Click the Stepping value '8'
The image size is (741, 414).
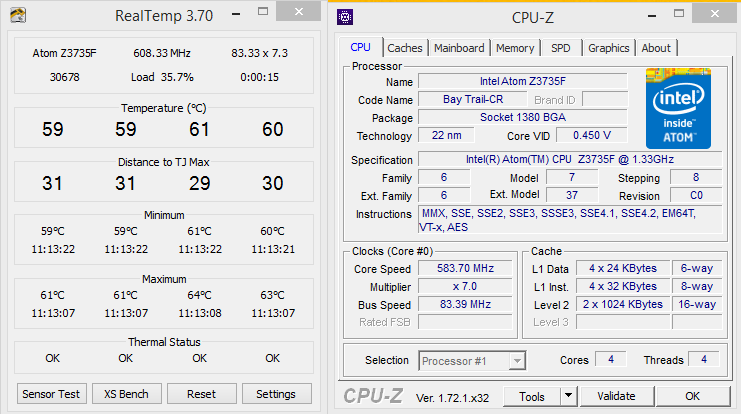(696, 177)
